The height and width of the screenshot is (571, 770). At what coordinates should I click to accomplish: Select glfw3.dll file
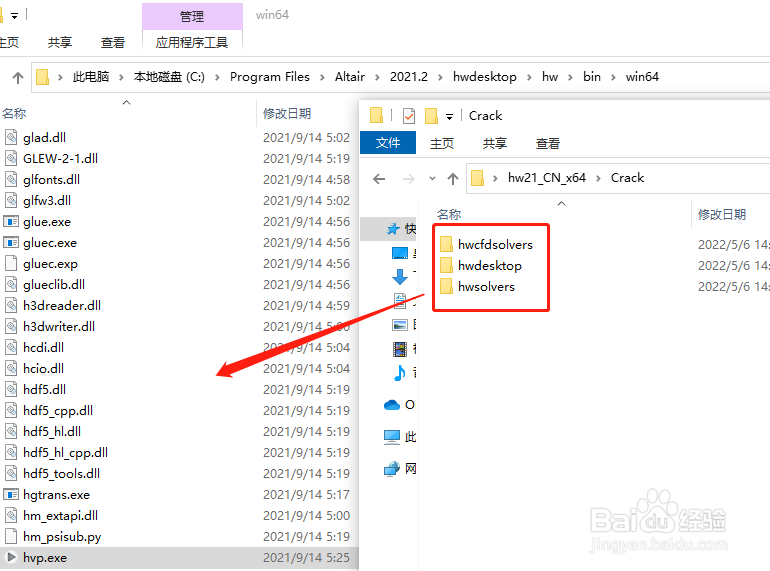click(47, 201)
